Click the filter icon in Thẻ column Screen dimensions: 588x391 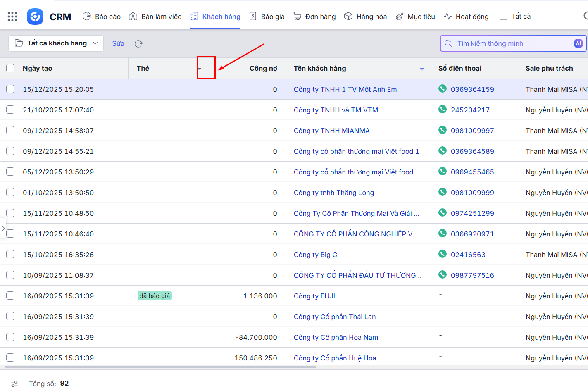pyautogui.click(x=200, y=69)
